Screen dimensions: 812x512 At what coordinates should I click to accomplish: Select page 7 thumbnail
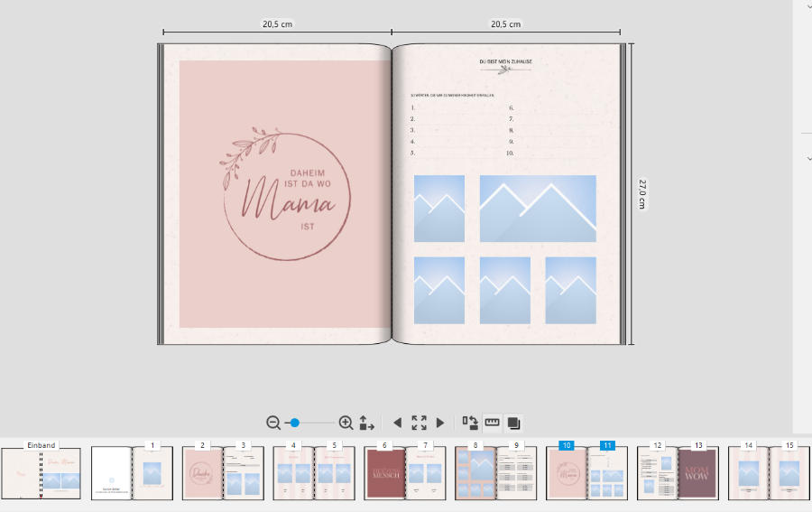tap(426, 474)
